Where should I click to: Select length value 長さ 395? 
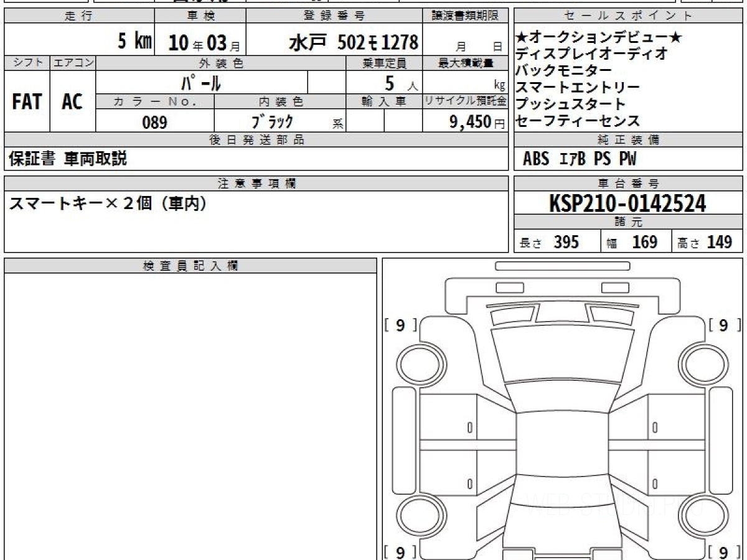549,242
